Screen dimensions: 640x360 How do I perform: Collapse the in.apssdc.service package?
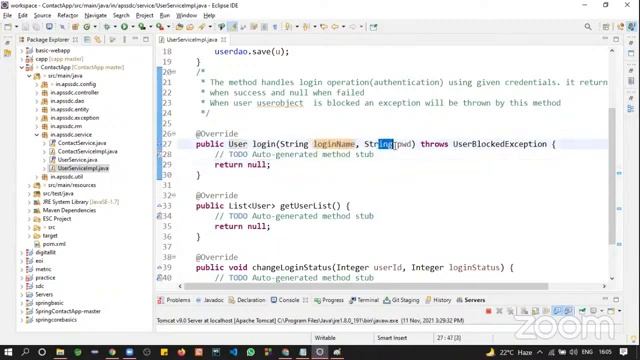(x=37, y=135)
